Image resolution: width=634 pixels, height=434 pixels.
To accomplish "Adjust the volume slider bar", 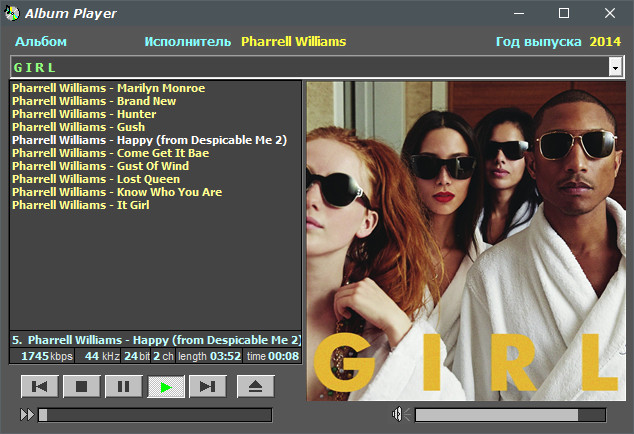I will (510, 415).
